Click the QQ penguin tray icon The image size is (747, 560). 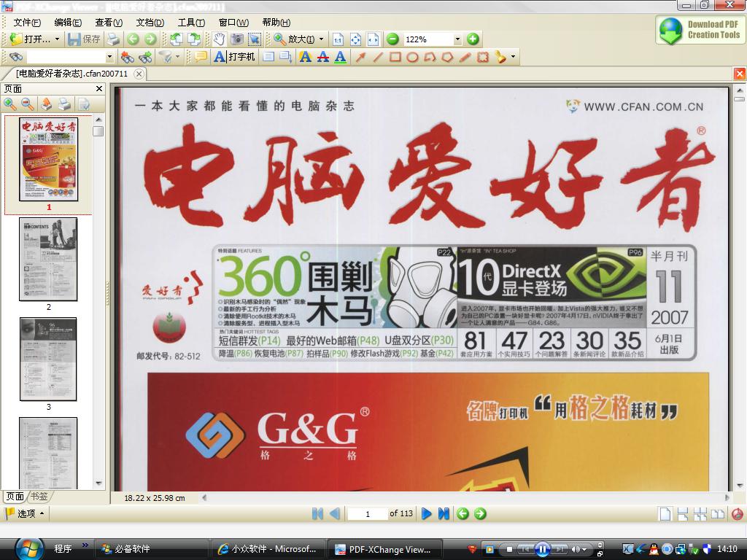pos(654,549)
